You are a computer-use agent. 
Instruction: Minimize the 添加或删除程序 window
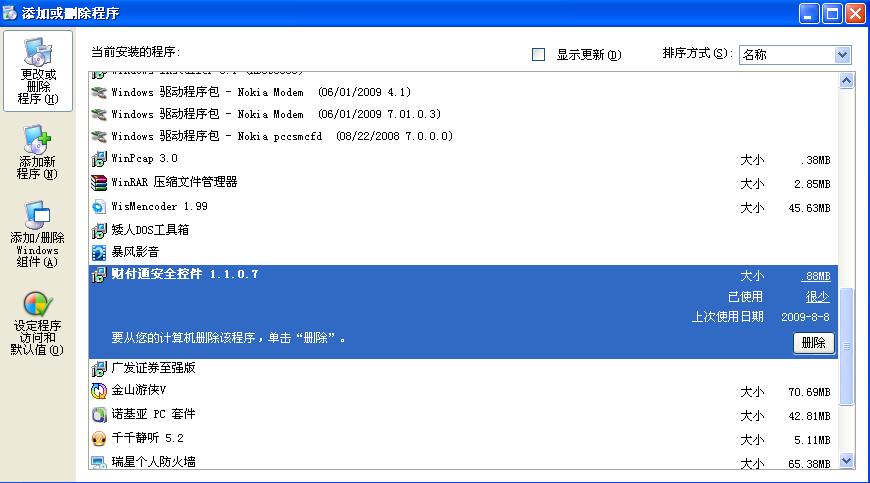pyautogui.click(x=808, y=13)
